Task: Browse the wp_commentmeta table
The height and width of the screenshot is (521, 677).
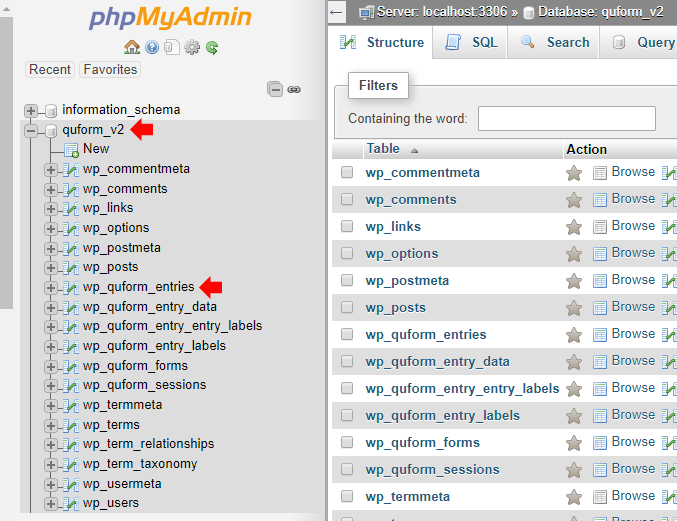Action: pos(624,172)
